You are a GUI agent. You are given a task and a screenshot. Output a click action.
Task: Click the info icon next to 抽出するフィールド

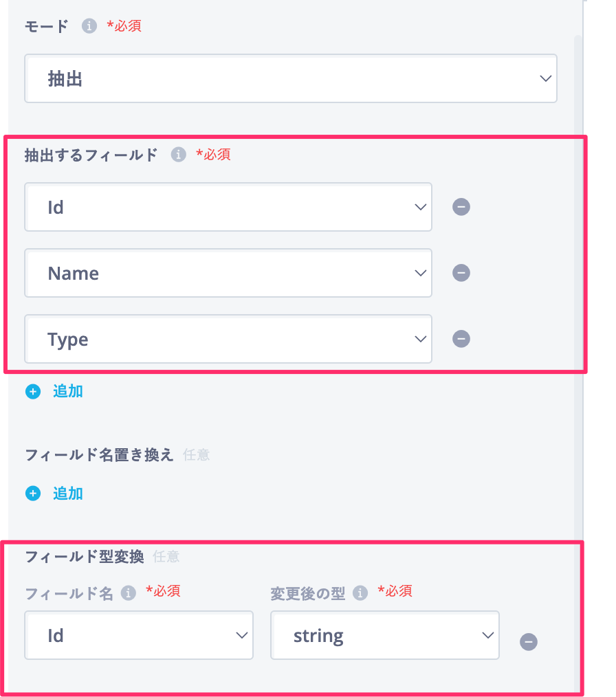pos(178,155)
